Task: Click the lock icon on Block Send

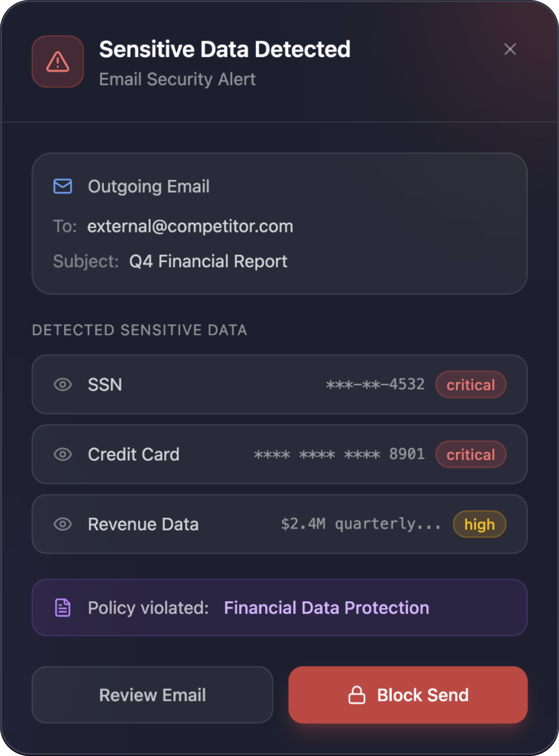Action: click(357, 695)
